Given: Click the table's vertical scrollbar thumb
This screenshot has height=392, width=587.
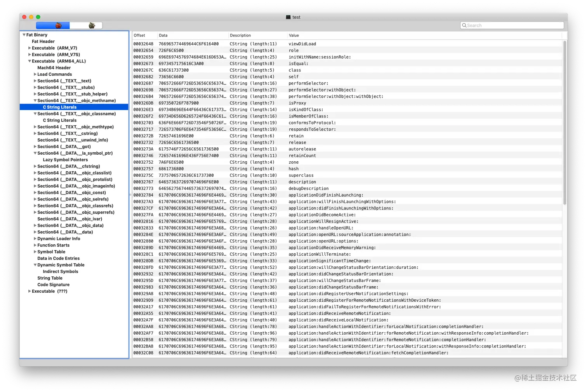Looking at the screenshot, I should click(565, 123).
